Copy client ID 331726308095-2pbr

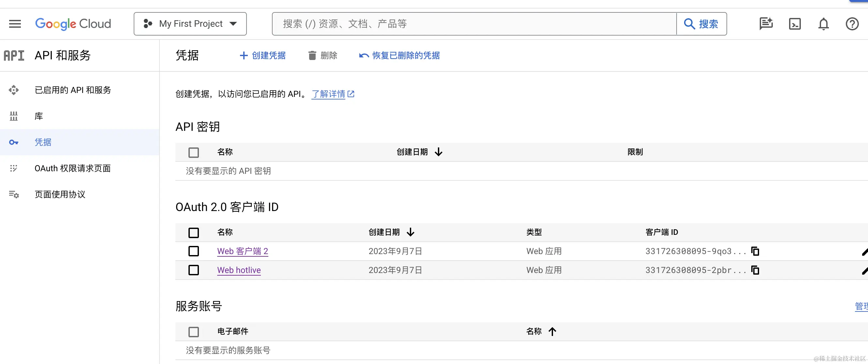coord(755,270)
